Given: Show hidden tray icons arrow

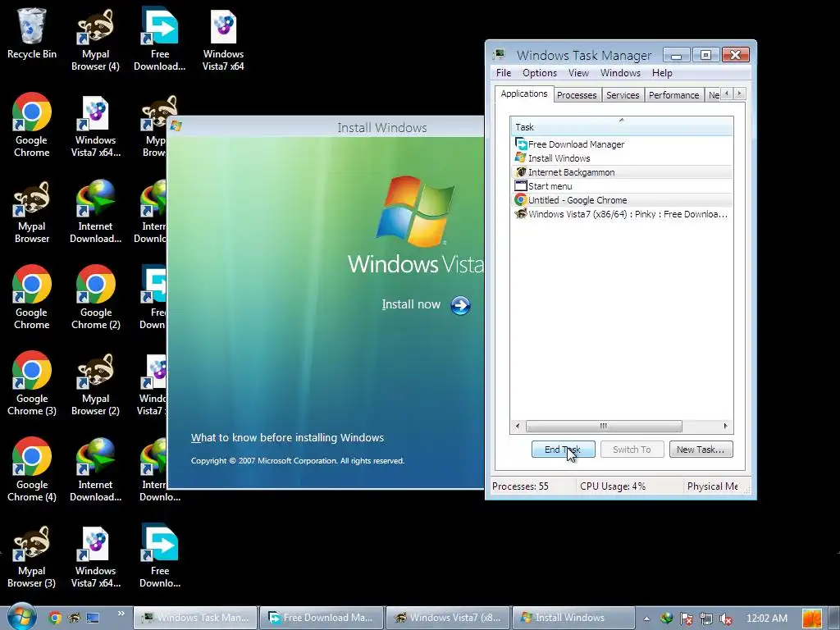Looking at the screenshot, I should 646,619.
